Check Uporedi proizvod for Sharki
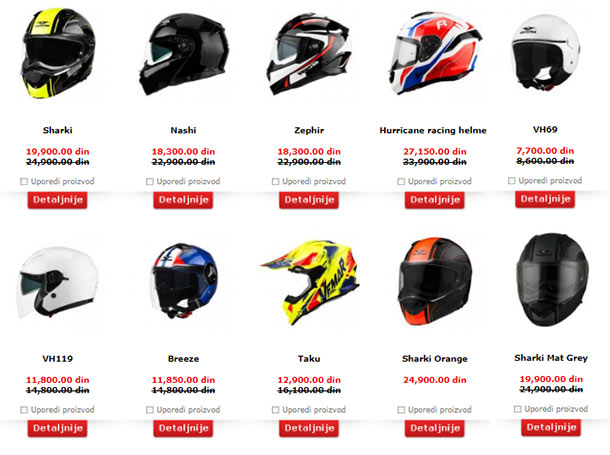Screen dimensions: 610x455 point(24,182)
